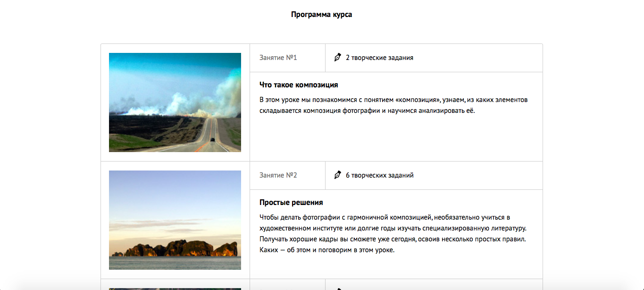Image resolution: width=644 pixels, height=290 pixels.
Task: Open lesson title Простые решения
Action: 291,203
